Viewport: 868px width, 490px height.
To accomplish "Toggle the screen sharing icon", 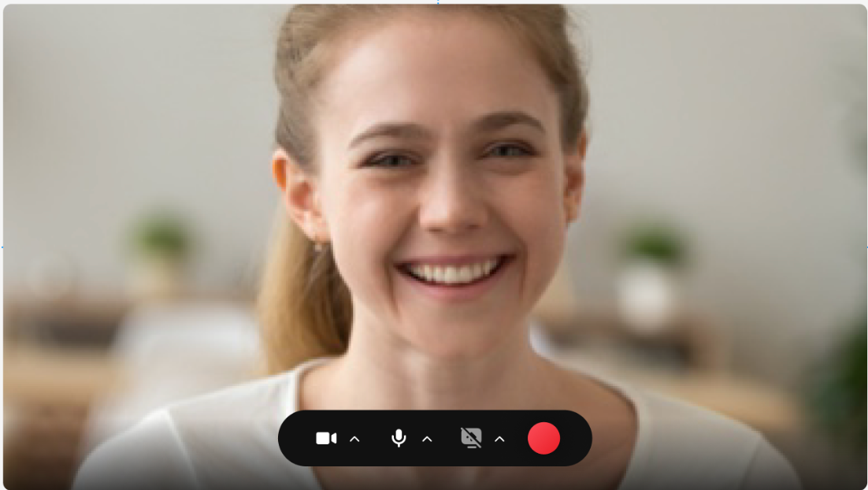I will (x=471, y=438).
